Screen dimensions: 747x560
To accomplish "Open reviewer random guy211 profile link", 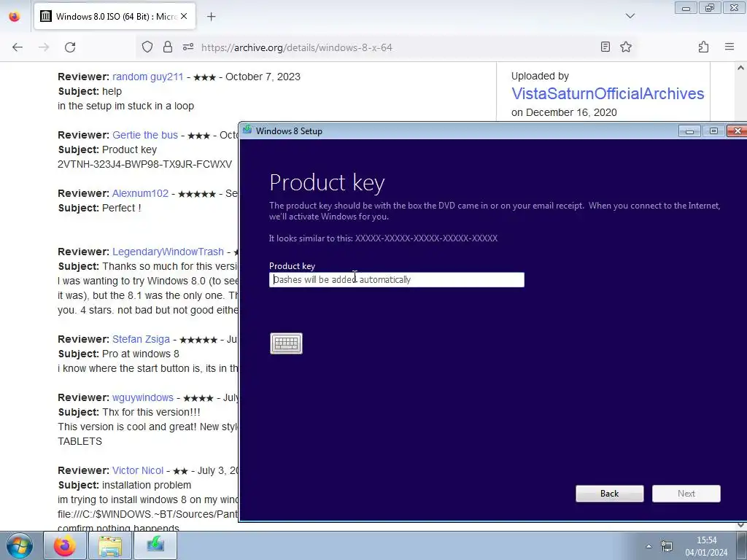I will tap(147, 77).
